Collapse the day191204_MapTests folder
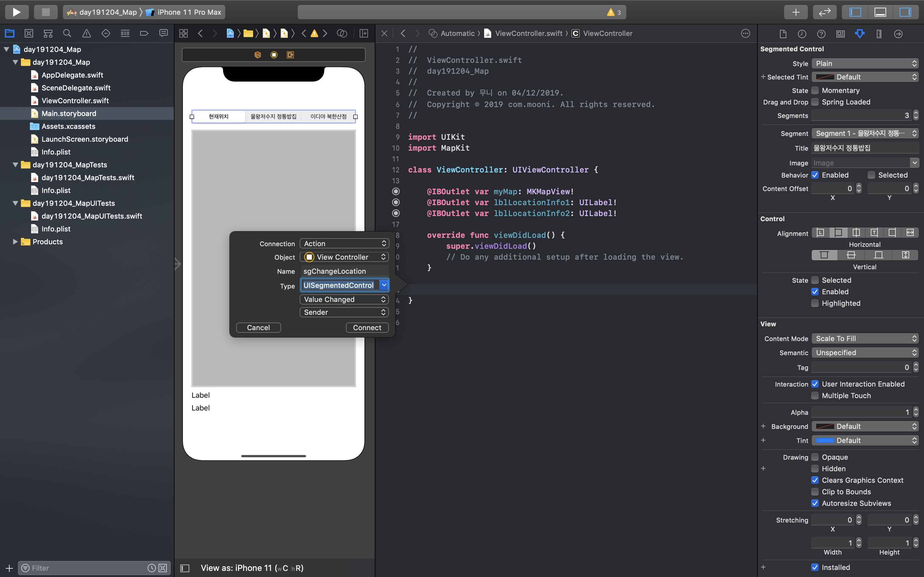Screen dimensions: 924x577 click(x=15, y=165)
